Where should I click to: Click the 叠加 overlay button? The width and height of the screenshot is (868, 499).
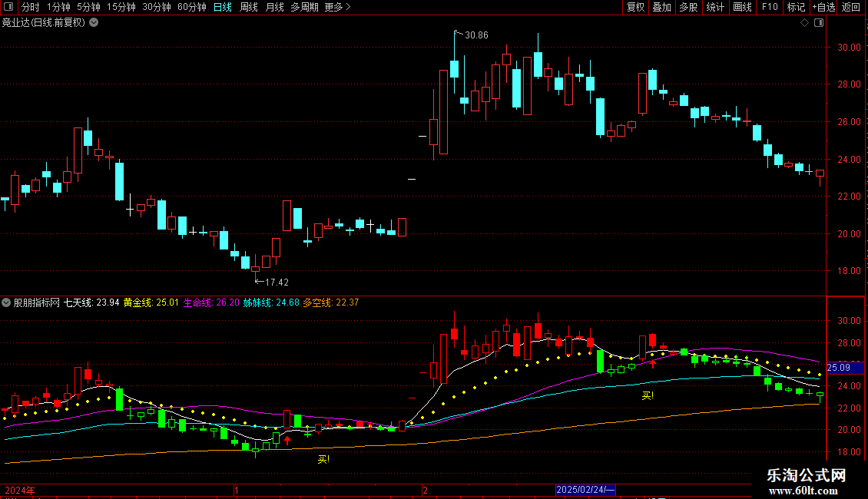point(662,7)
